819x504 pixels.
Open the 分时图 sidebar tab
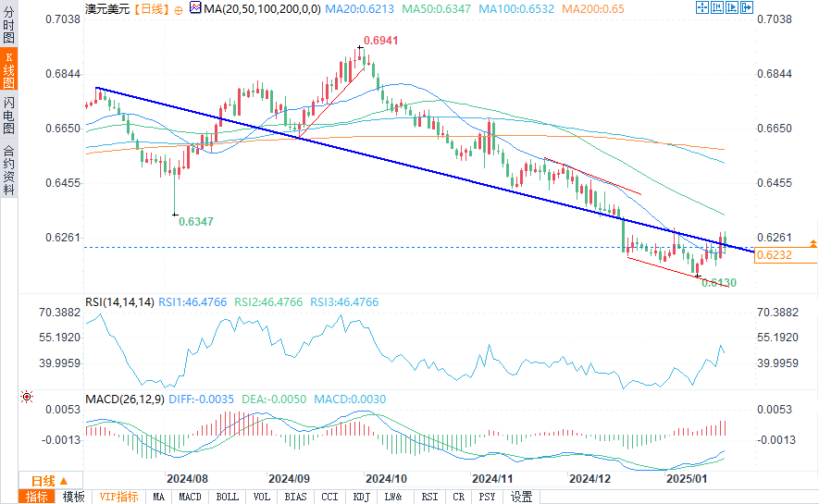9,25
